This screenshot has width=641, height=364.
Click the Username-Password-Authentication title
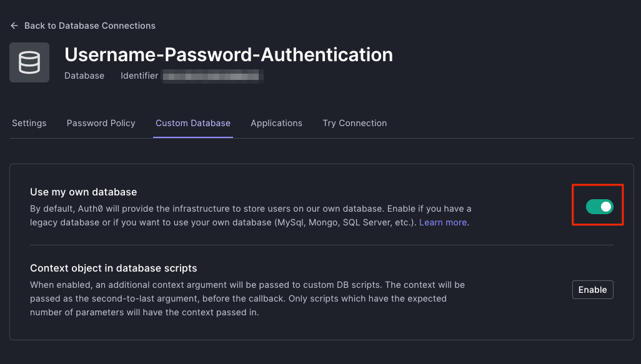[229, 55]
